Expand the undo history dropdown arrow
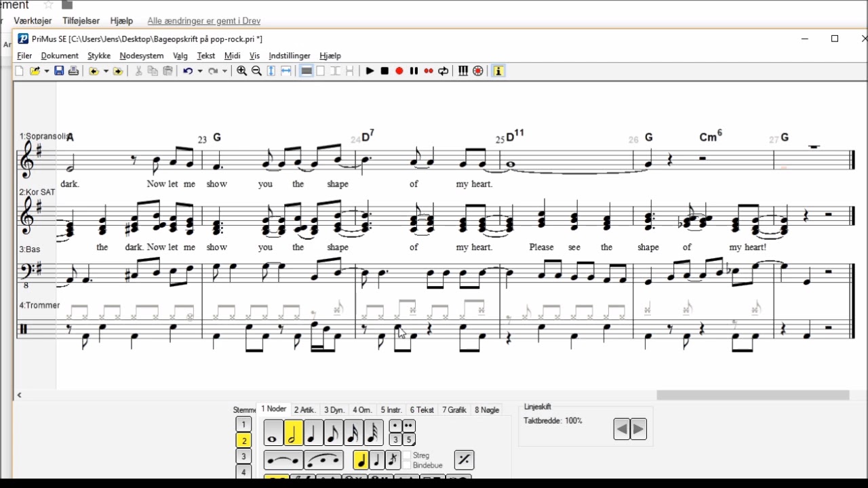Viewport: 868px width, 488px height. (199, 71)
